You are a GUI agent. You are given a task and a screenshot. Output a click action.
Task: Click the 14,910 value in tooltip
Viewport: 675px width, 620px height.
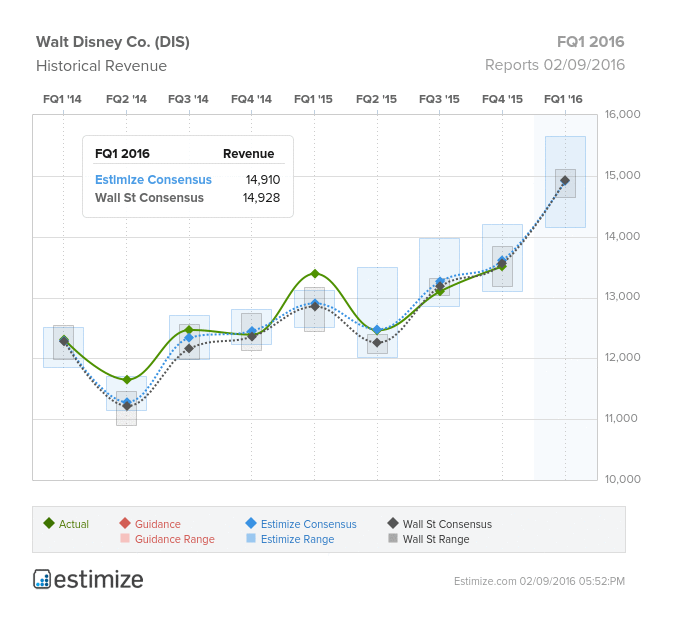click(263, 180)
